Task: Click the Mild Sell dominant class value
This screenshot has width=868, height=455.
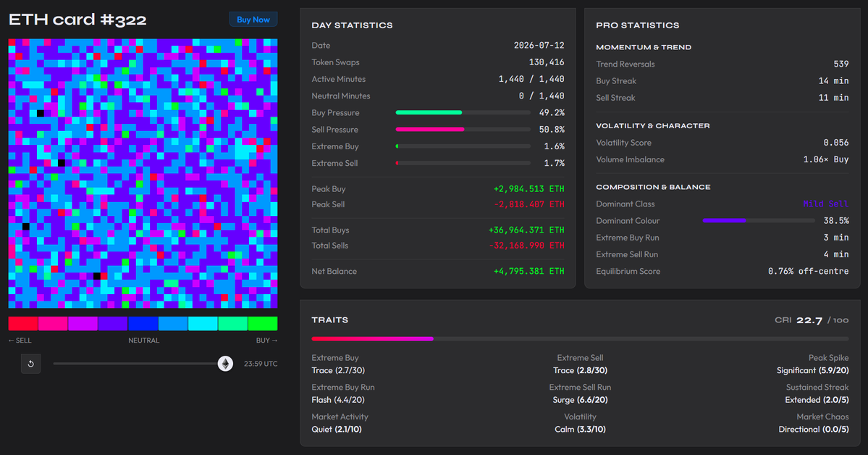Action: pos(826,204)
